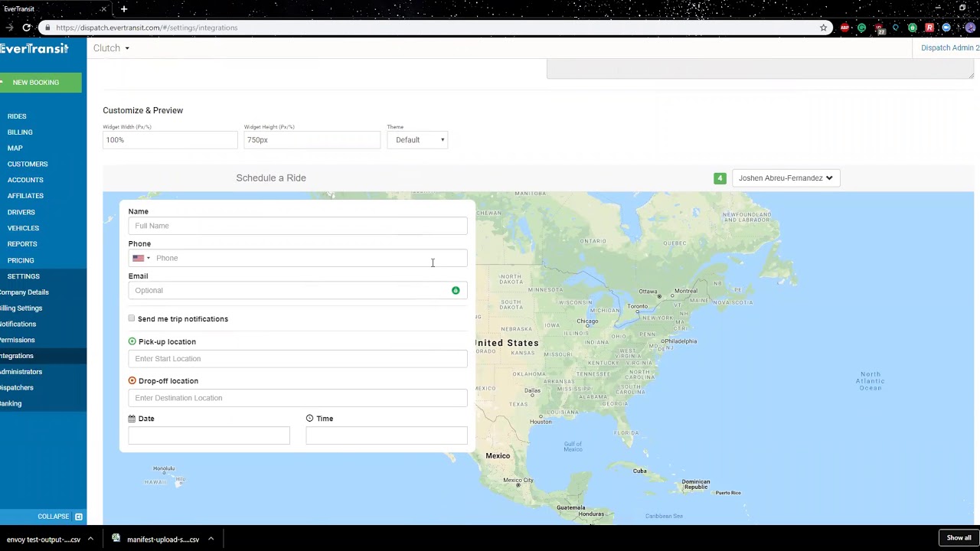Open the Zoom extension icon
The image size is (980, 551).
click(x=946, y=28)
